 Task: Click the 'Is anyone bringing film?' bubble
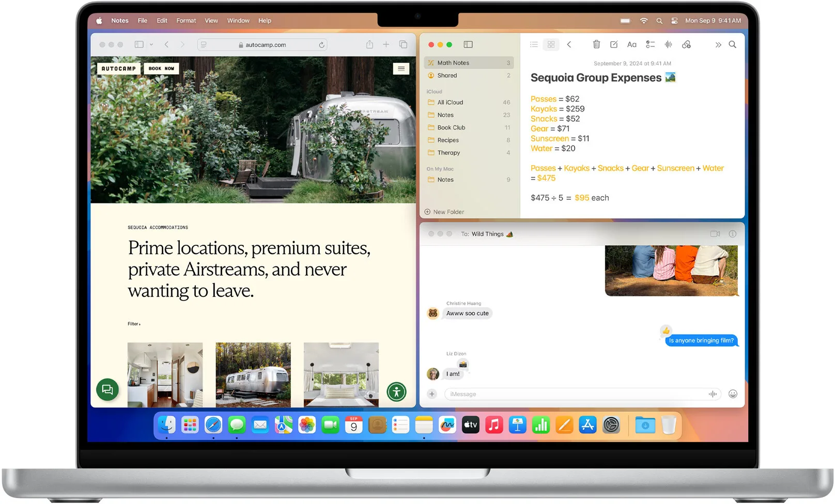[701, 340]
